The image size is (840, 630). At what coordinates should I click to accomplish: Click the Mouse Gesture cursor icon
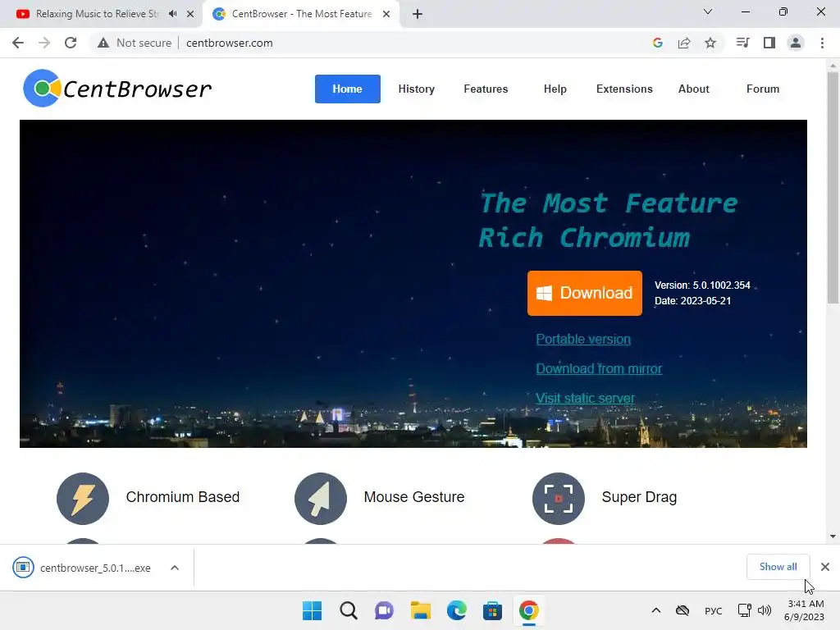coord(321,498)
